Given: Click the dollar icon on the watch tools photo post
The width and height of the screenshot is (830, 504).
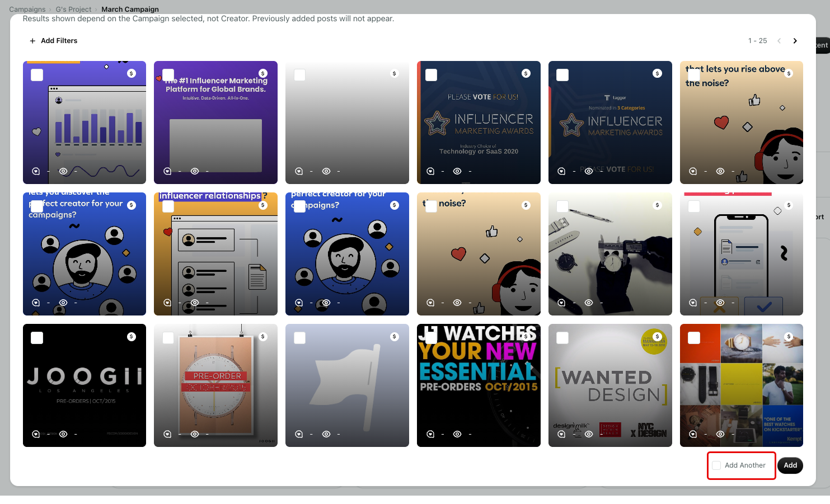Looking at the screenshot, I should [x=658, y=205].
